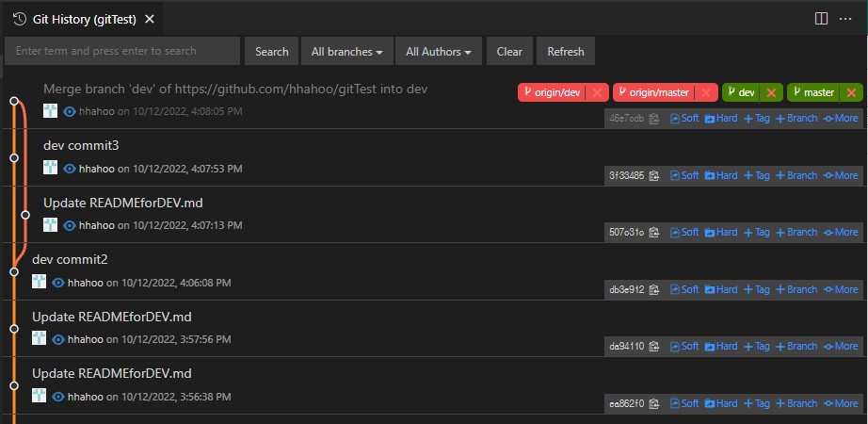The width and height of the screenshot is (868, 424).
Task: Click graph node of commit 507c31c
Action: (x=24, y=215)
